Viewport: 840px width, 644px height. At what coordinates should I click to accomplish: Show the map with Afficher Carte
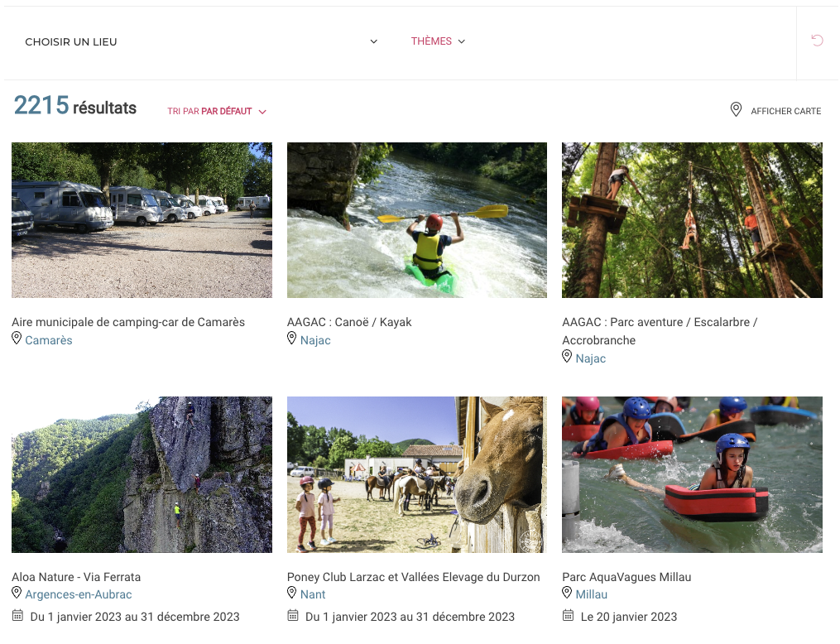pos(785,111)
